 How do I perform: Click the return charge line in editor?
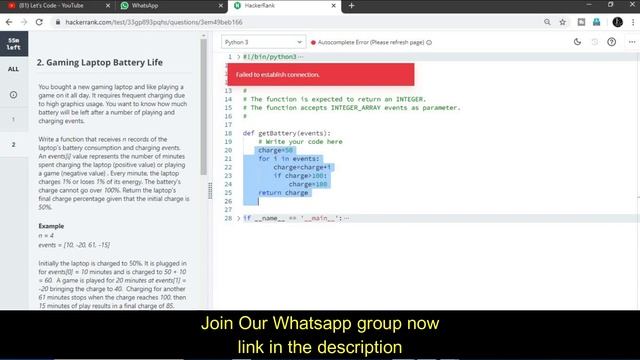pyautogui.click(x=283, y=193)
